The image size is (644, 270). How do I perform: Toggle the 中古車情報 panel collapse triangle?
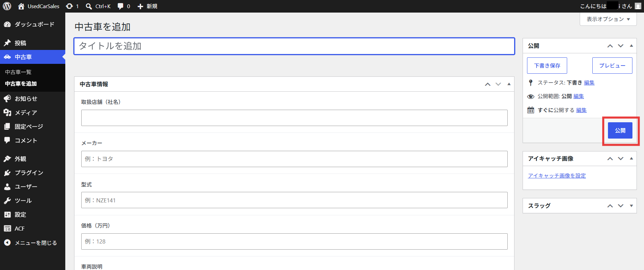509,84
